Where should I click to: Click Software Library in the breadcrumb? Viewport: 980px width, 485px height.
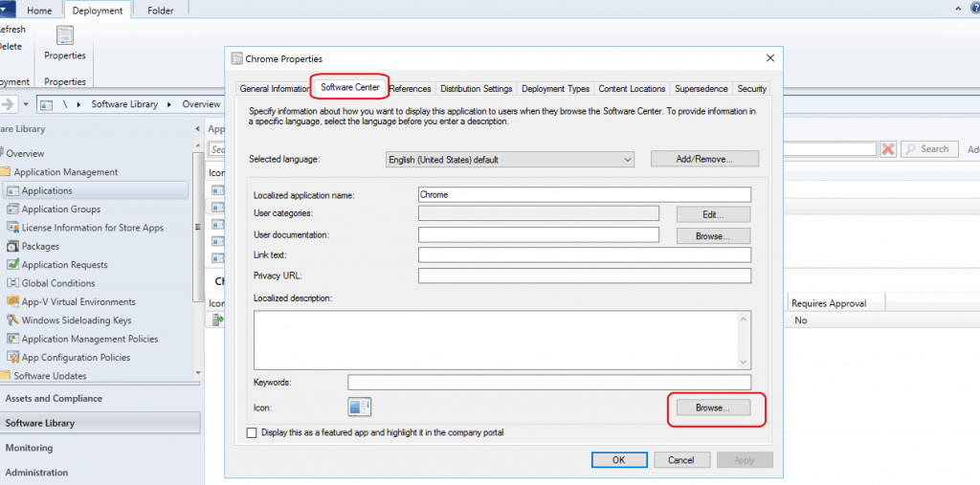[x=124, y=104]
